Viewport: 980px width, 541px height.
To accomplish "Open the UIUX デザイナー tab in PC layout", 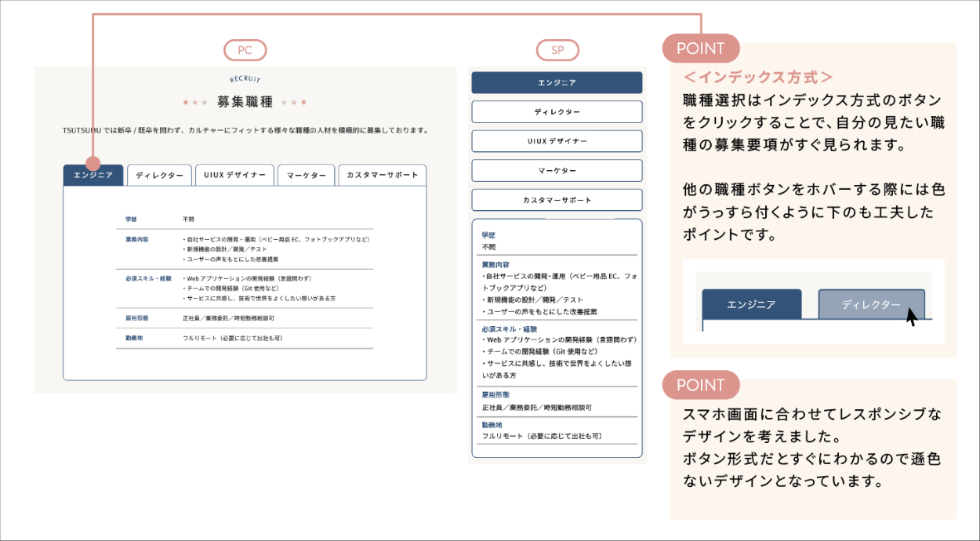I will [234, 176].
